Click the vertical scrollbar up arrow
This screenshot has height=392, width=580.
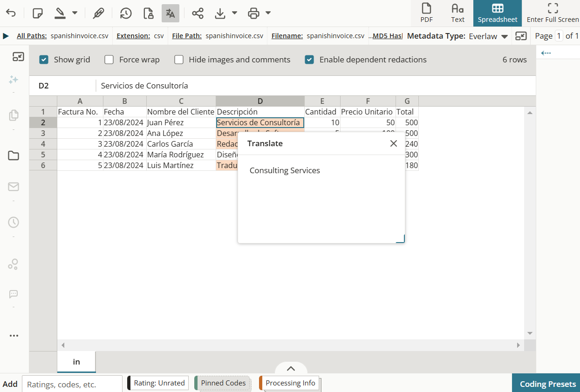point(530,112)
